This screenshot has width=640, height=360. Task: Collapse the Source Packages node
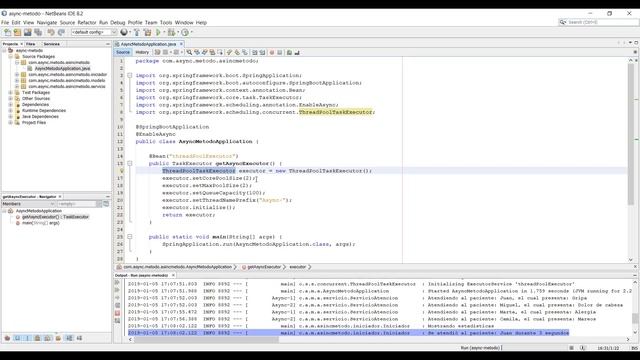click(x=11, y=56)
